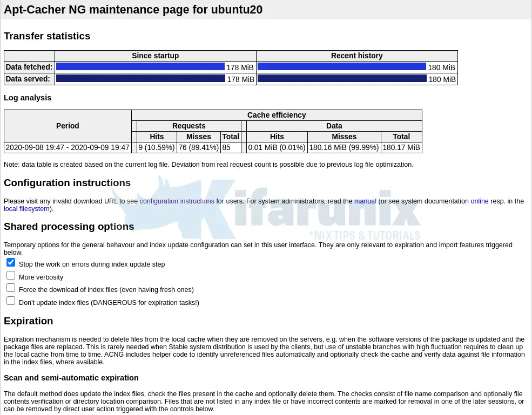Click the Recent history column header
The width and height of the screenshot is (532, 415).
point(356,56)
